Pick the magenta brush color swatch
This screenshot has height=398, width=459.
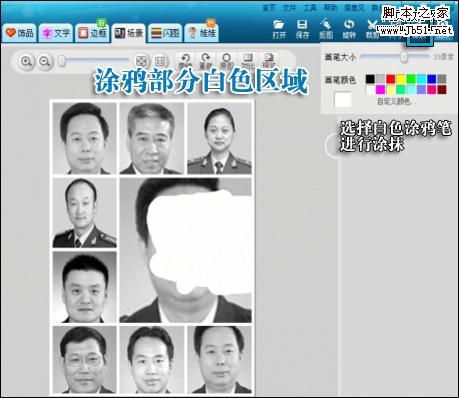tap(380, 89)
